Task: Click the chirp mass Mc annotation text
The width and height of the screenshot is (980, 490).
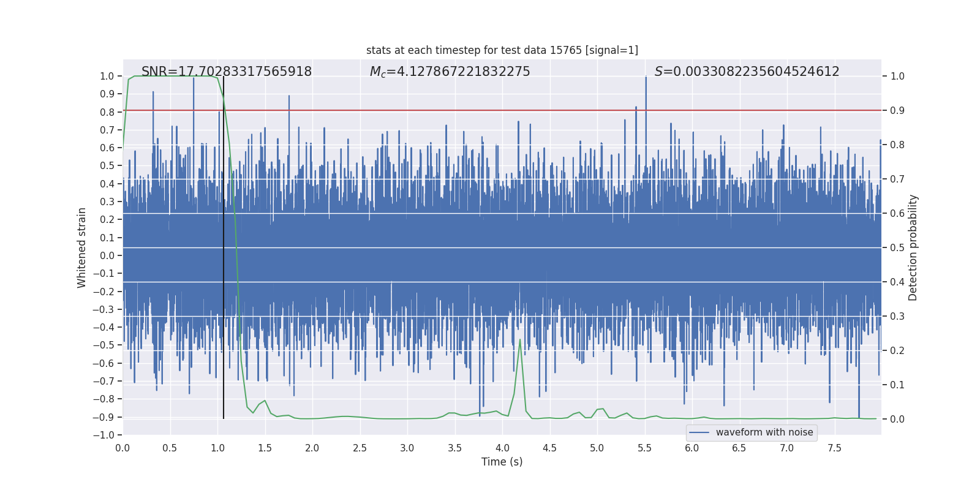Action: (450, 72)
